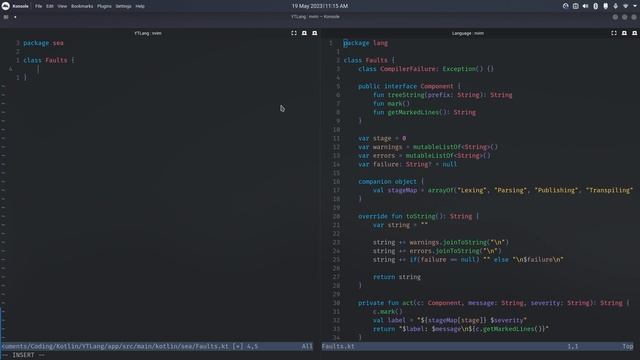
Task: Click 'class CompilerFailure: Exception()' line
Action: pos(426,69)
